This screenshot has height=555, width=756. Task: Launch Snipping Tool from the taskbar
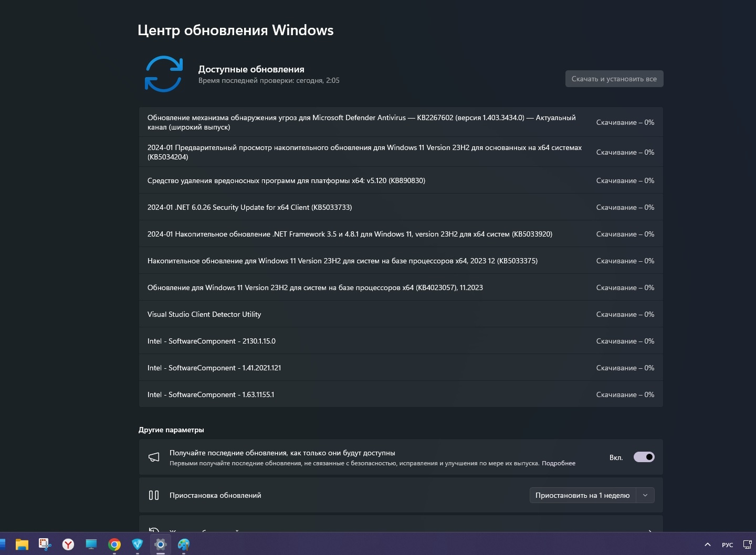tap(45, 545)
